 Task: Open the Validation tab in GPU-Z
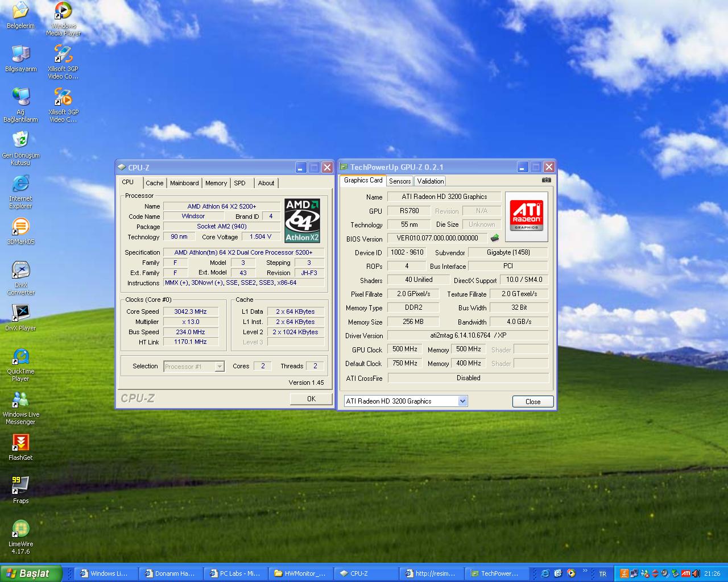(430, 181)
